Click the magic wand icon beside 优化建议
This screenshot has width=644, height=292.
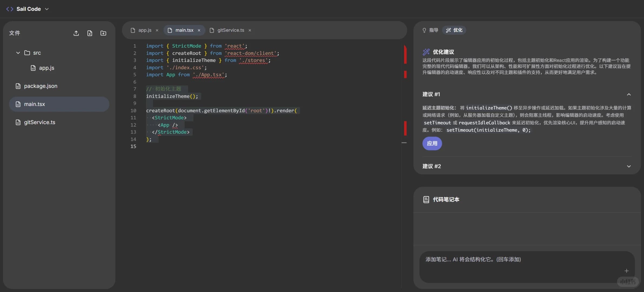pyautogui.click(x=426, y=52)
